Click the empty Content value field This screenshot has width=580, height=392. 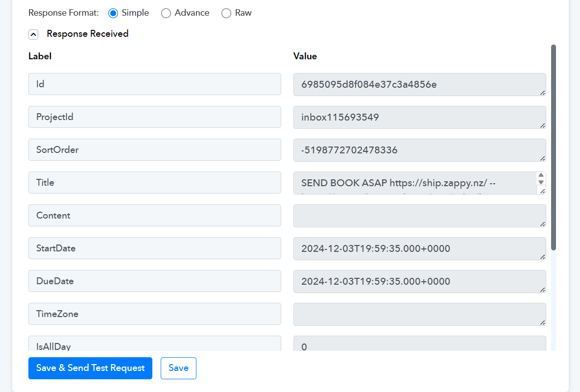[x=419, y=216]
